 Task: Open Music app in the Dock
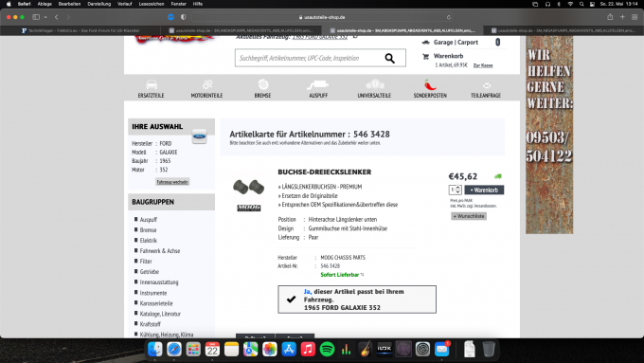pyautogui.click(x=308, y=350)
